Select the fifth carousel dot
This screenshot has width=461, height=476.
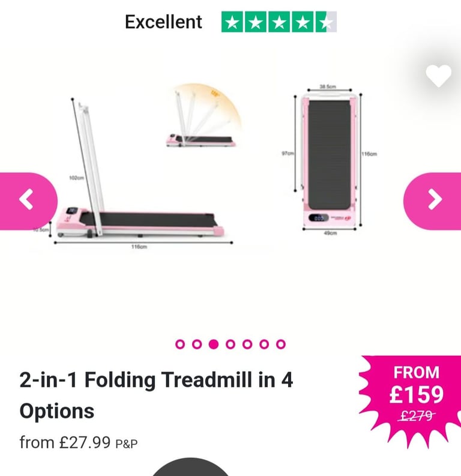247,344
